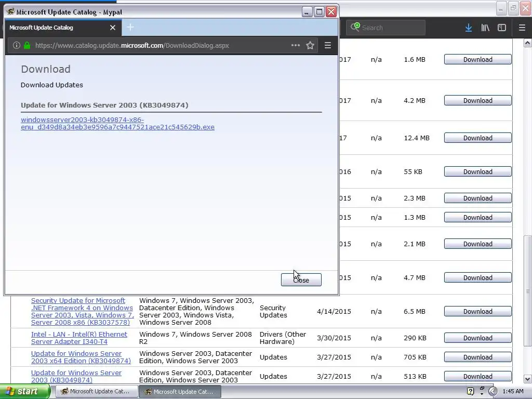Download the 12.4 MB update

(478, 138)
